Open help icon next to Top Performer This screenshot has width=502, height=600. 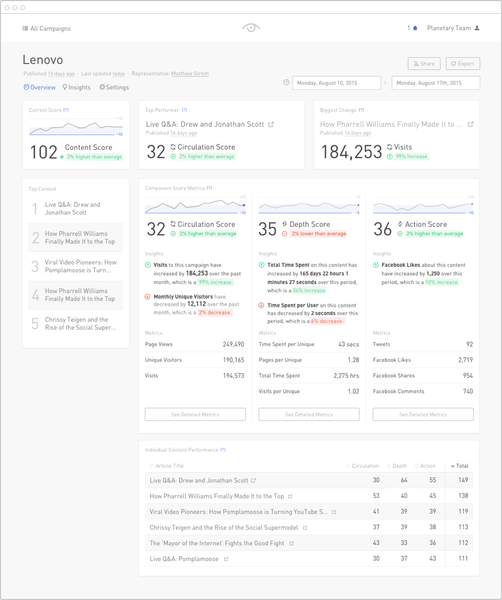[x=184, y=110]
